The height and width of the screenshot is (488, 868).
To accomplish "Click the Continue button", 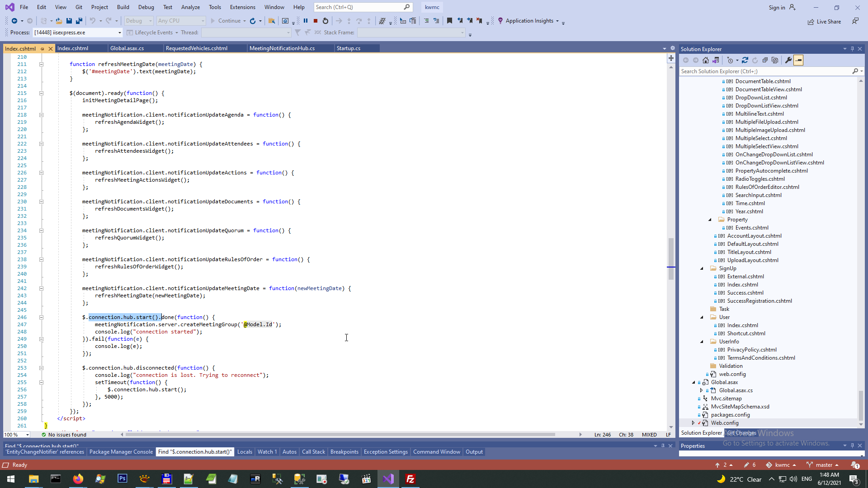I will click(x=225, y=21).
